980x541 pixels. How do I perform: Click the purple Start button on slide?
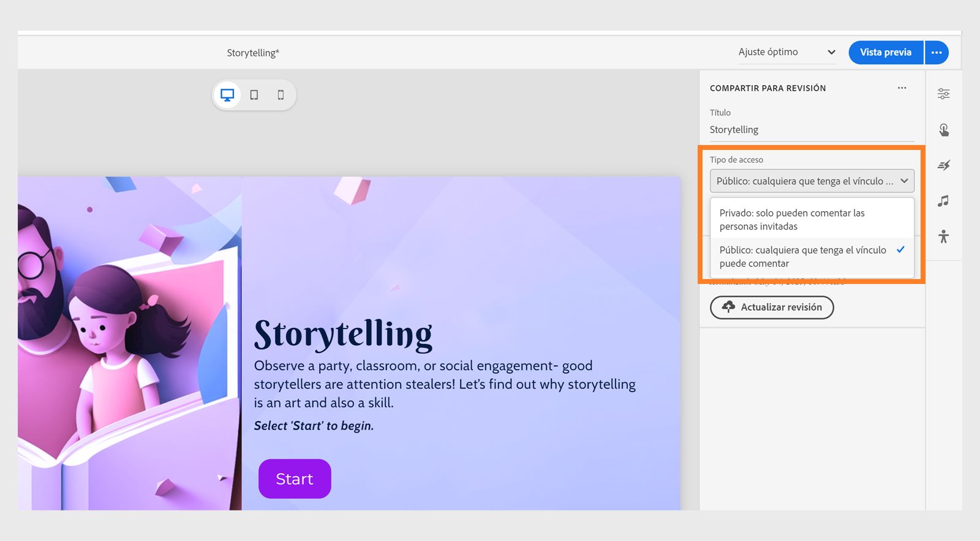pyautogui.click(x=295, y=479)
